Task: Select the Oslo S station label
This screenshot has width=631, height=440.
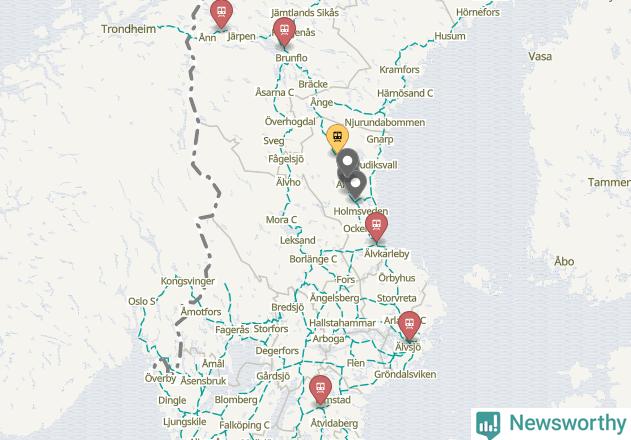Action: (142, 301)
